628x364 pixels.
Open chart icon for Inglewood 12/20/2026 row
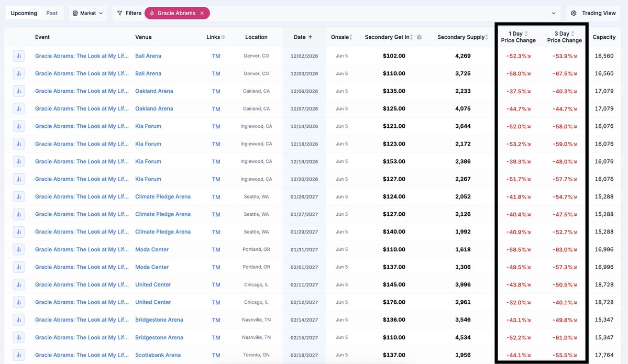(18, 179)
